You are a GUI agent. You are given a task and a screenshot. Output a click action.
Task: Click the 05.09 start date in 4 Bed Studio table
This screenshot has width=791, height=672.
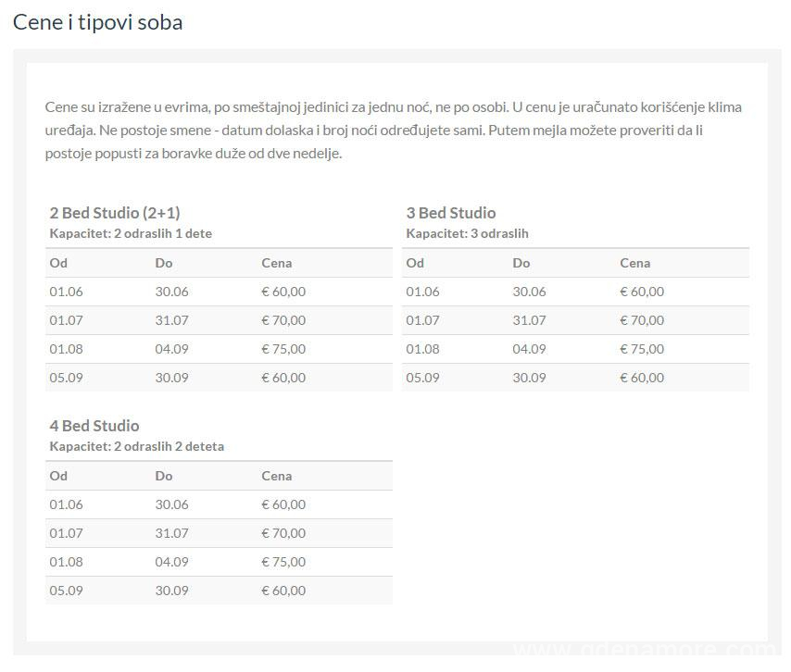[x=66, y=591]
